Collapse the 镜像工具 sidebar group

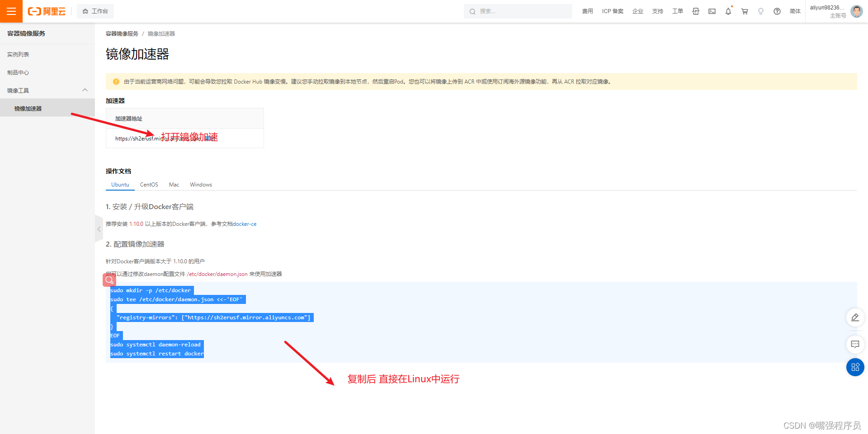point(47,90)
